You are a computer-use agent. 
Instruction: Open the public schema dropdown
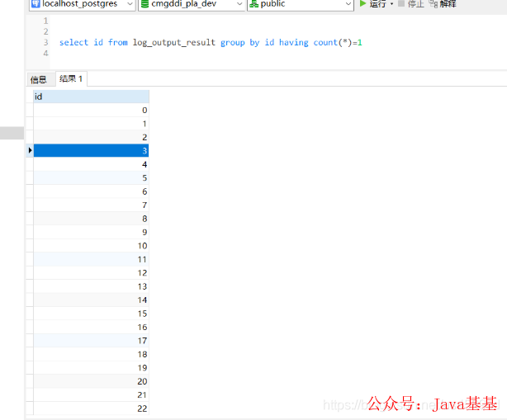301,4
